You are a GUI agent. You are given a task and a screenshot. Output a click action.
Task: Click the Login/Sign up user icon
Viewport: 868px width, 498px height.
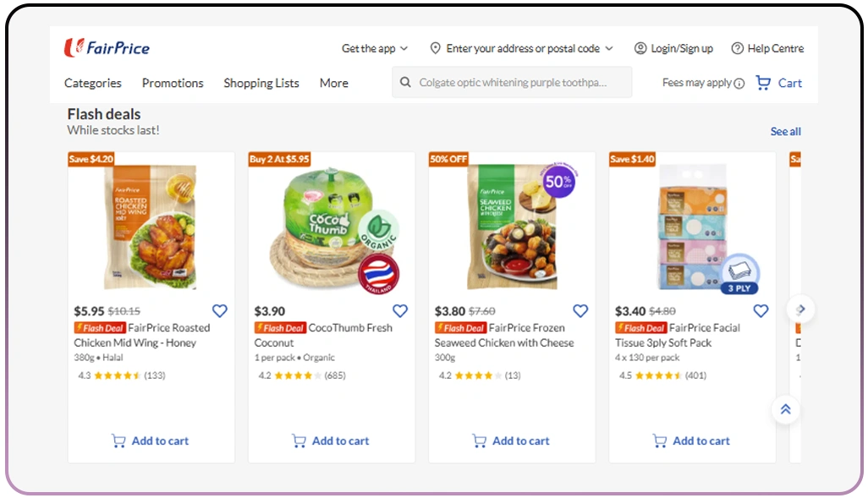click(640, 48)
